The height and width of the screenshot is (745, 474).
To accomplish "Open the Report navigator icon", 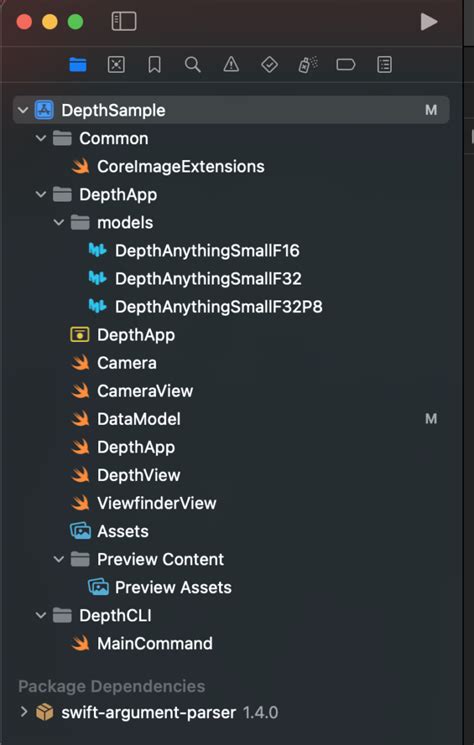I will click(x=384, y=64).
